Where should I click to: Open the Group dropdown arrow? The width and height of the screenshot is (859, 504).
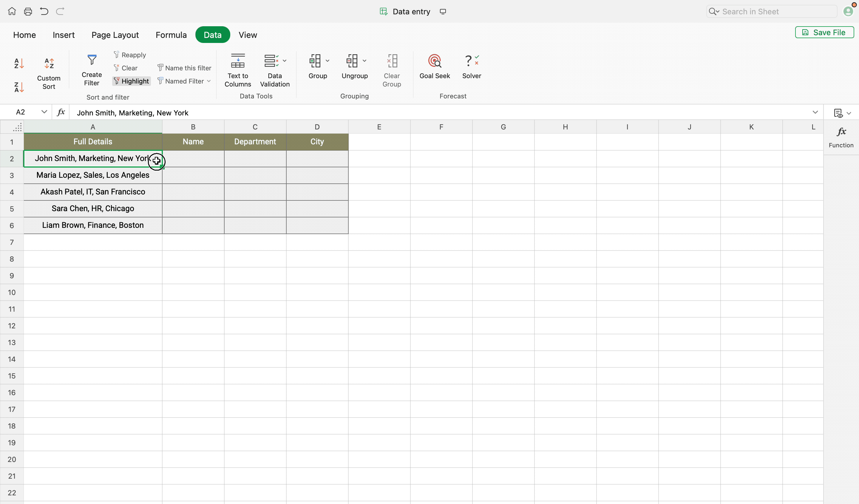(327, 61)
